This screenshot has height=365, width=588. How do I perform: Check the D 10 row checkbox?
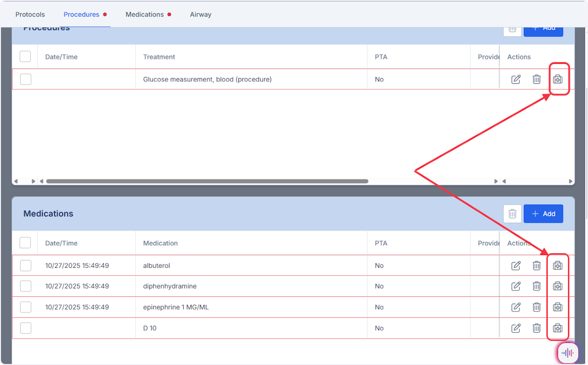25,328
